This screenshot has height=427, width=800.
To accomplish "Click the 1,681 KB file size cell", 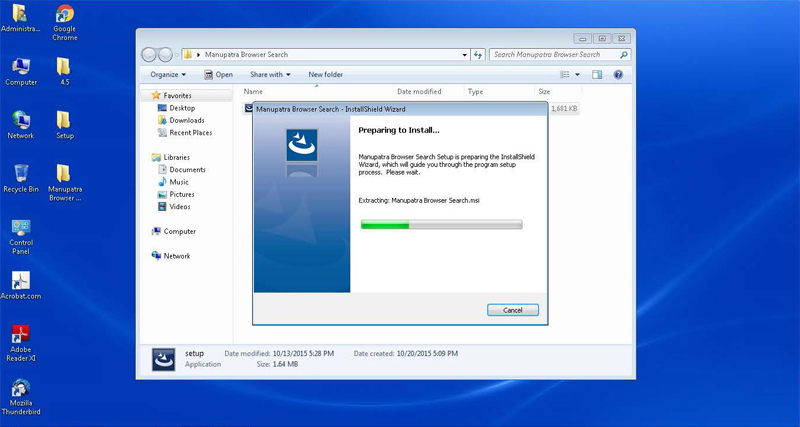I will (x=564, y=109).
